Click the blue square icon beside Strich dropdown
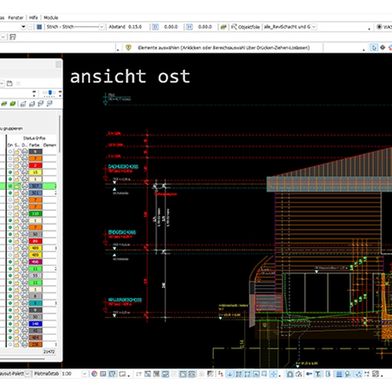The width and height of the screenshot is (392, 392). pos(39,27)
